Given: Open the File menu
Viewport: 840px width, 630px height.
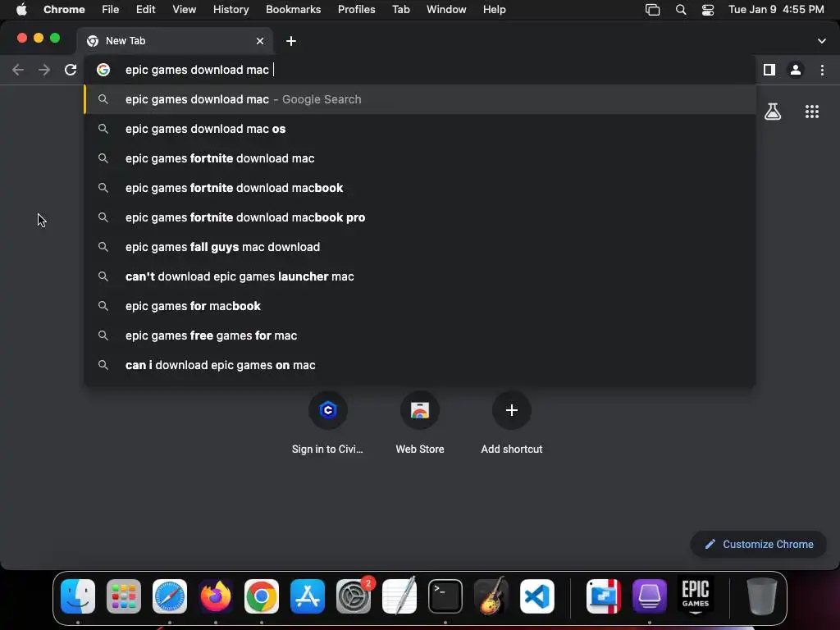Looking at the screenshot, I should pos(111,10).
